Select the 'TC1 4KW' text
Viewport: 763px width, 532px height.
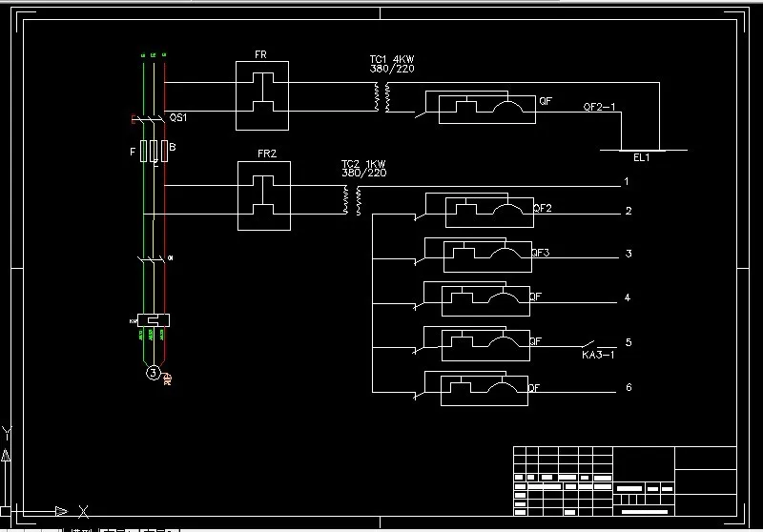click(x=392, y=60)
